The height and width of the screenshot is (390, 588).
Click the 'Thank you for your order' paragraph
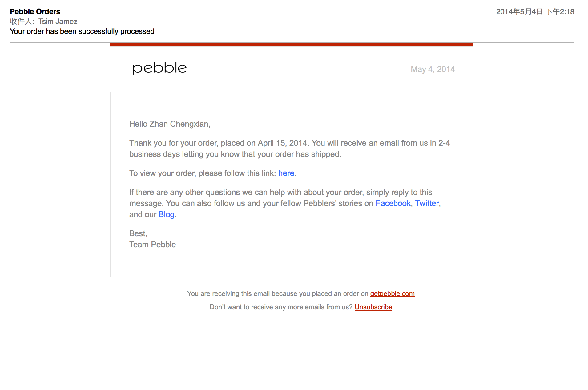(x=289, y=149)
